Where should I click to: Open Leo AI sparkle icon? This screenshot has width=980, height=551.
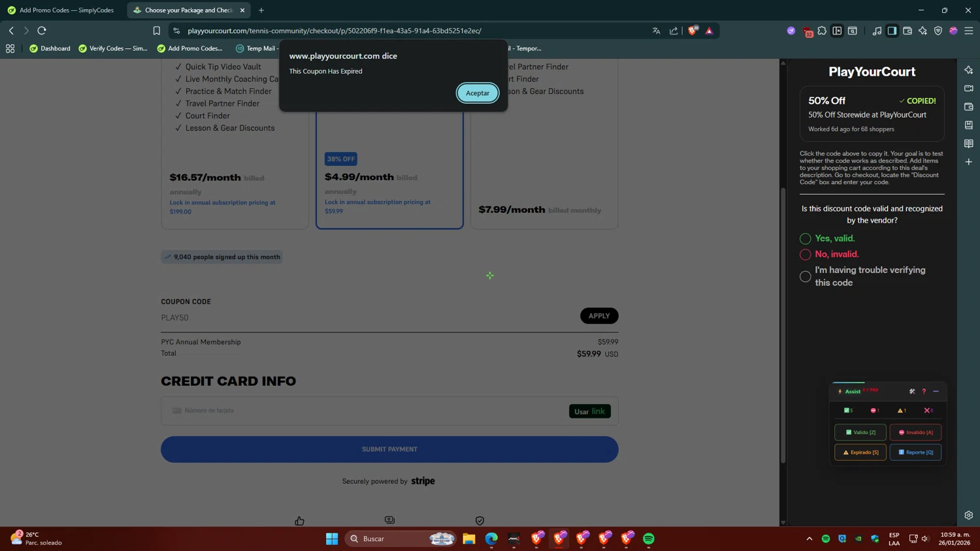pyautogui.click(x=923, y=31)
